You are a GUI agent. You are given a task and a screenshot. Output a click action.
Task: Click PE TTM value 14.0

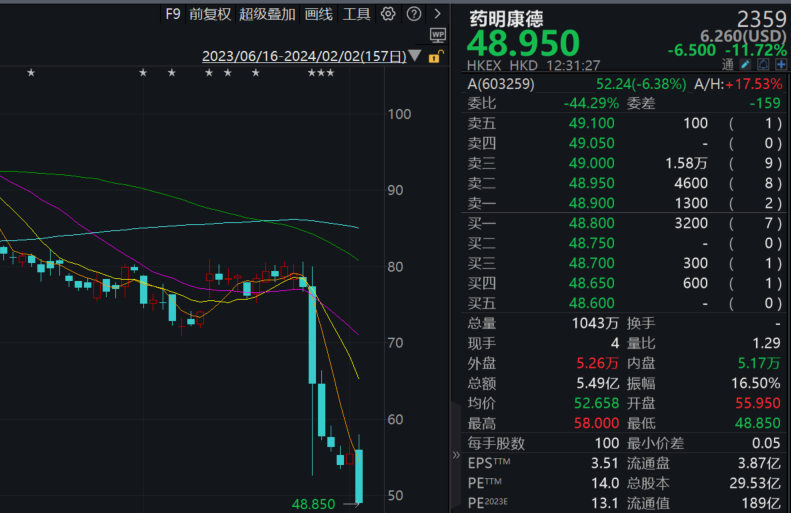tap(605, 483)
